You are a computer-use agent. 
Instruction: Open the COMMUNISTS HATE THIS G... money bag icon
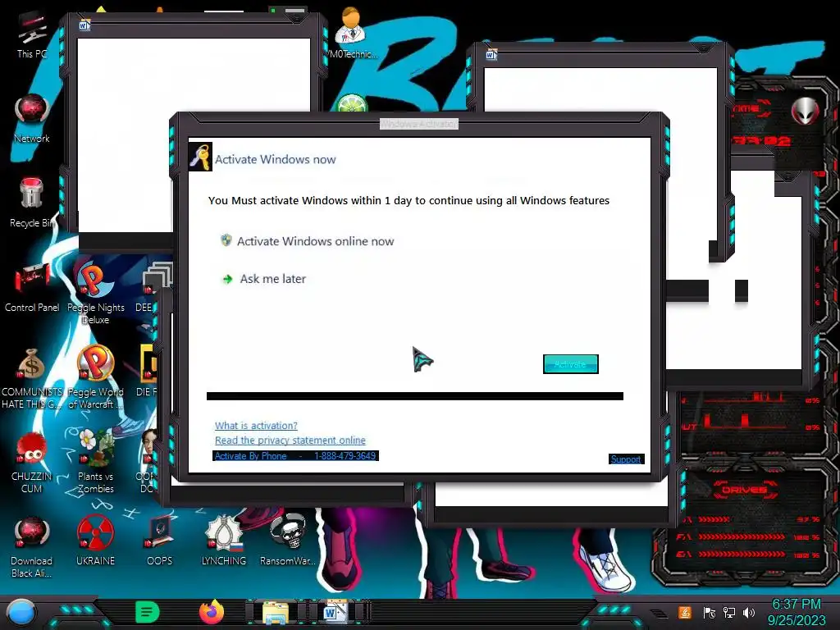coord(32,377)
